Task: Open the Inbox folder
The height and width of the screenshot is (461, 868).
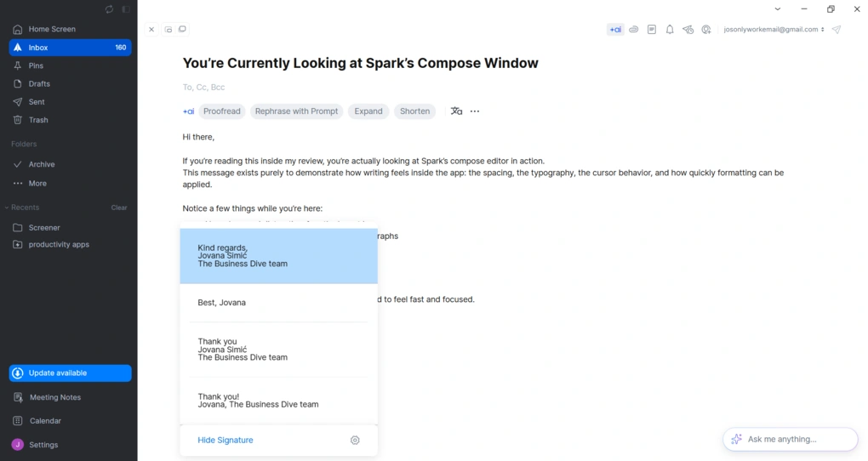Action: tap(70, 48)
